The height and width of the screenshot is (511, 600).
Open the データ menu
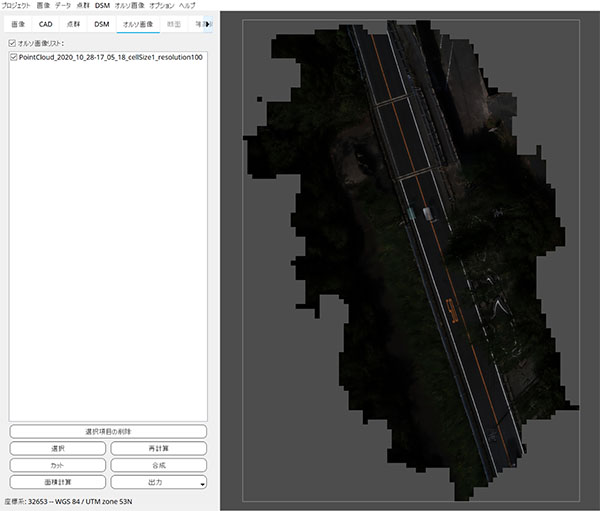(x=62, y=5)
